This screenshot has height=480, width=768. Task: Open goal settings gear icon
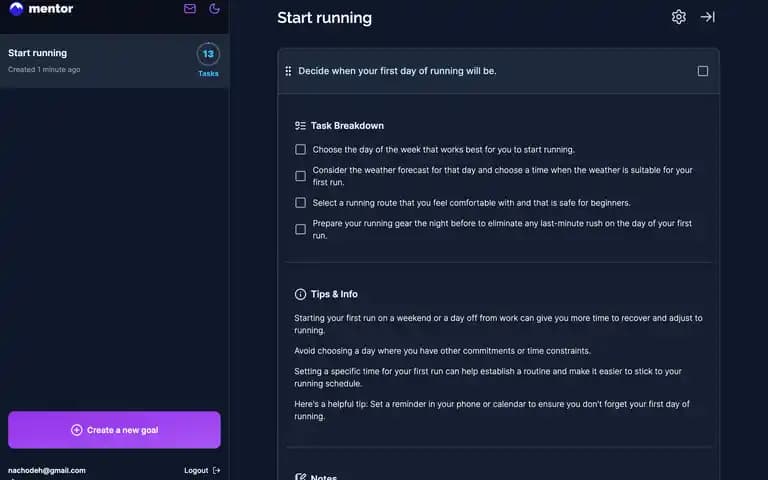[678, 17]
